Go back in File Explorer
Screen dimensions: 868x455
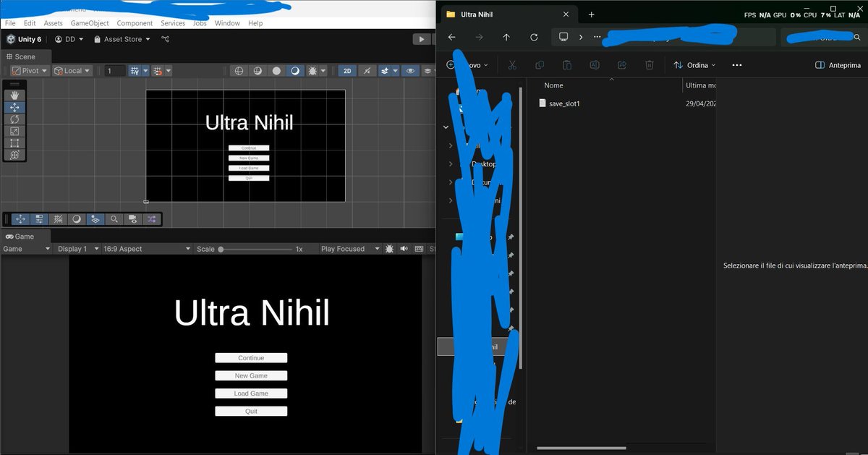coord(451,37)
